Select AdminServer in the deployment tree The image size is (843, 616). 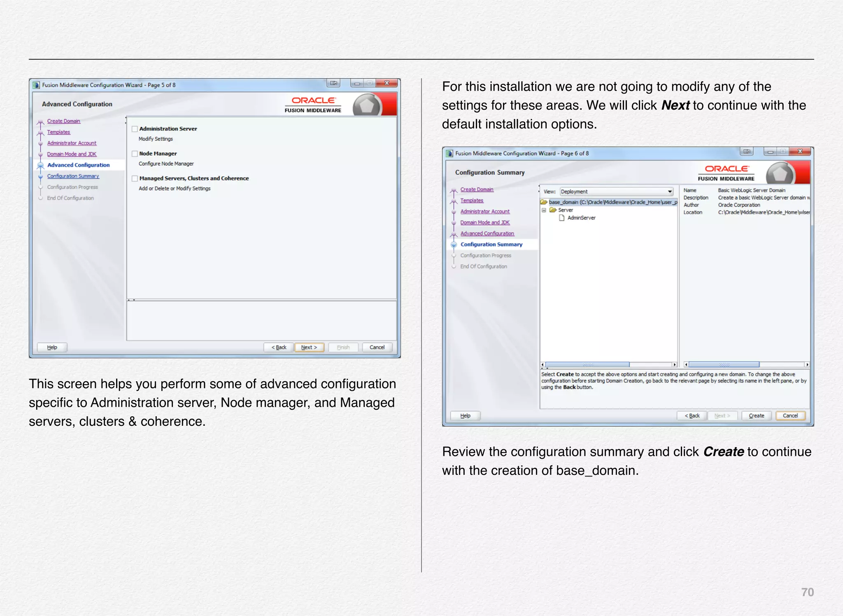click(581, 218)
